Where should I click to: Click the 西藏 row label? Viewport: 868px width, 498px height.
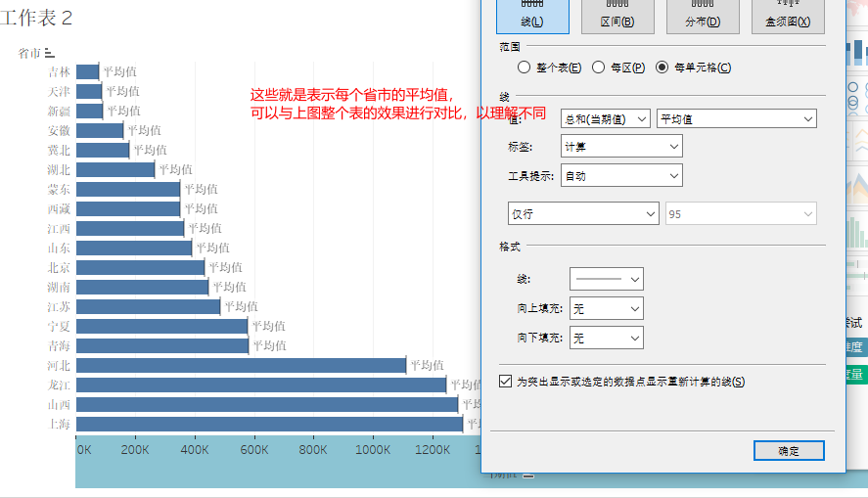tap(59, 208)
